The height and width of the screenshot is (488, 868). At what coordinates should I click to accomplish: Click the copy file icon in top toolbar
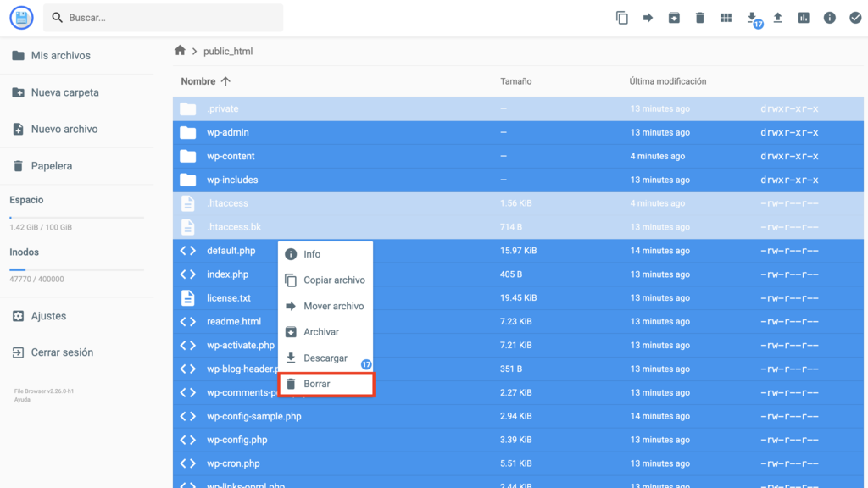pyautogui.click(x=621, y=18)
